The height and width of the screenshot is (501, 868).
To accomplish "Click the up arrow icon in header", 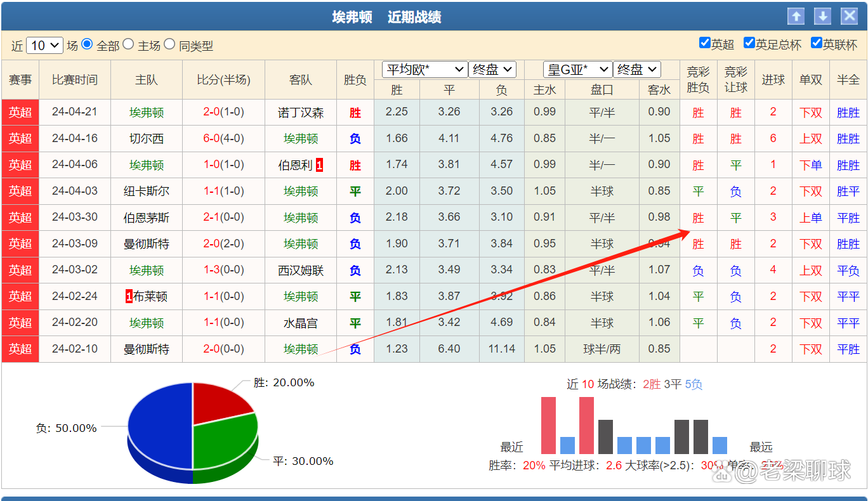I will pyautogui.click(x=796, y=16).
